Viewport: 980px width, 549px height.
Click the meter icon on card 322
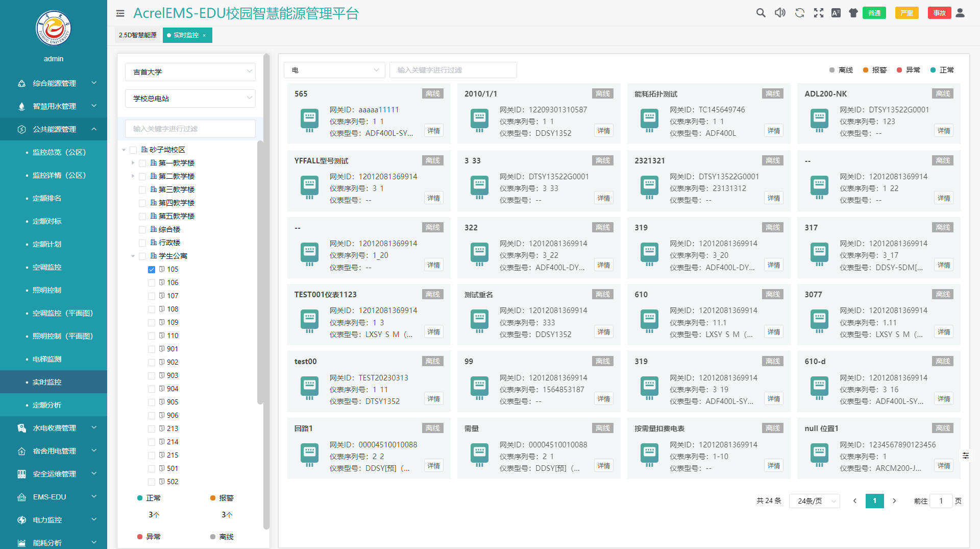[479, 255]
